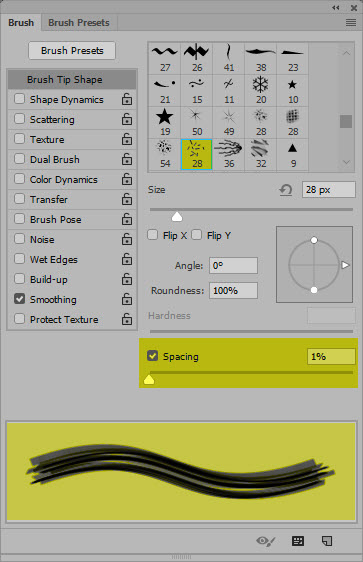This screenshot has height=562, width=363.
Task: Select the triangle brush tip 9
Action: [293, 154]
